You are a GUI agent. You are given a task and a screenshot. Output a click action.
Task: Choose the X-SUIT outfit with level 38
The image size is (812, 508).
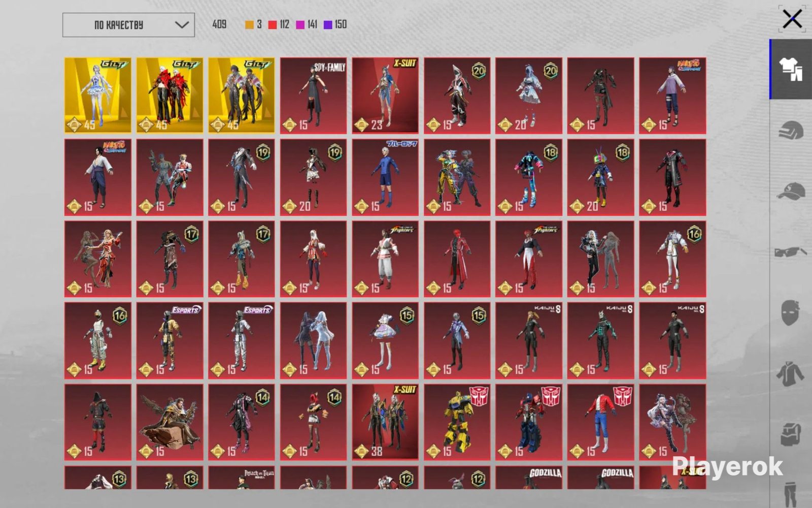(386, 422)
